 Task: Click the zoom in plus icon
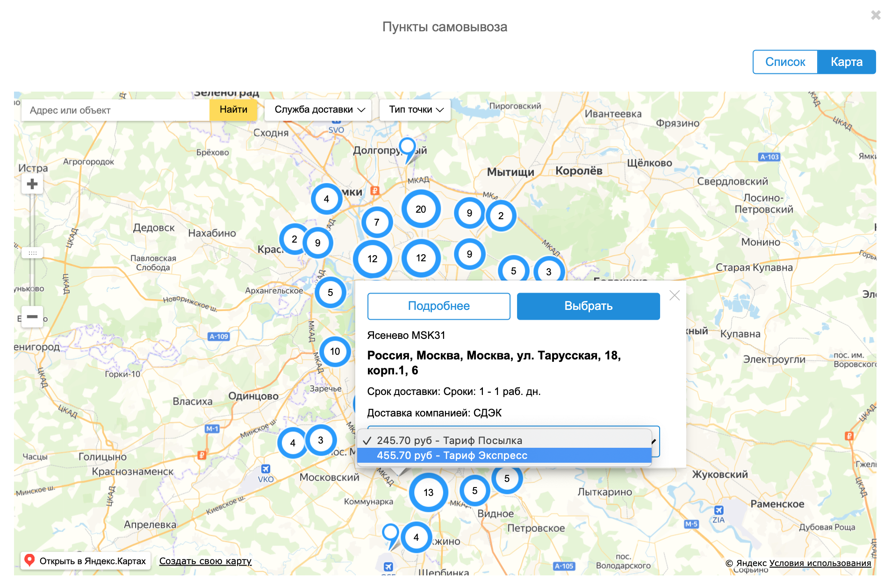[x=32, y=183]
